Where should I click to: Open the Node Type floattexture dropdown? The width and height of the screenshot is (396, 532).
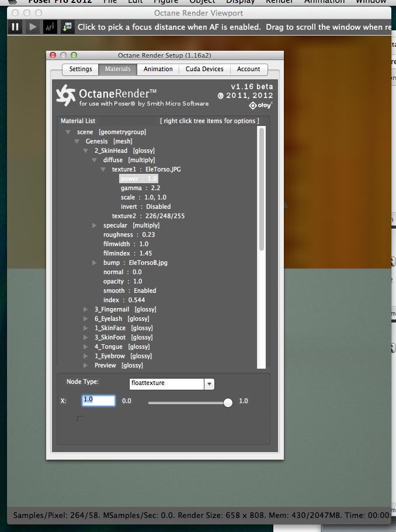click(209, 384)
